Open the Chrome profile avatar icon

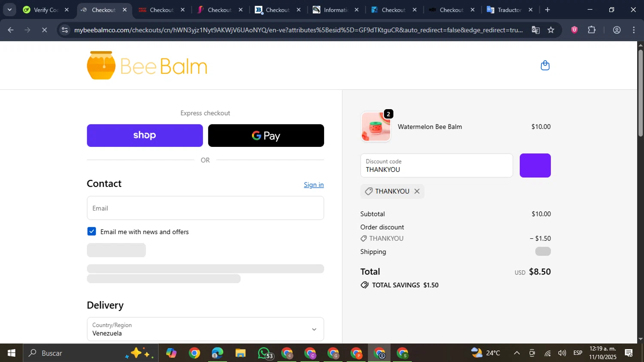617,30
